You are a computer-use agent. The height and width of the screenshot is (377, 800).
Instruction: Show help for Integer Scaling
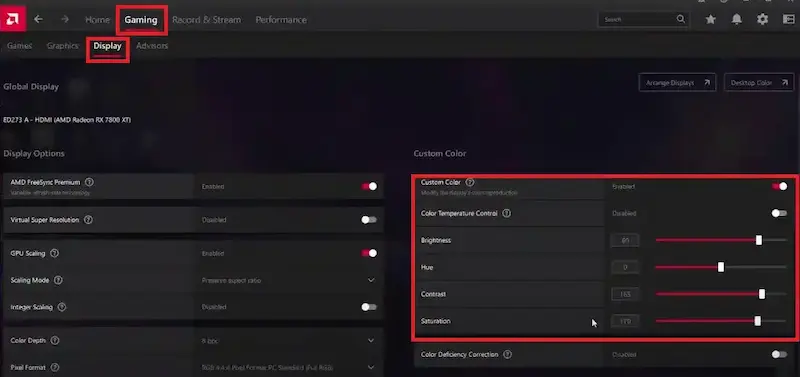62,307
